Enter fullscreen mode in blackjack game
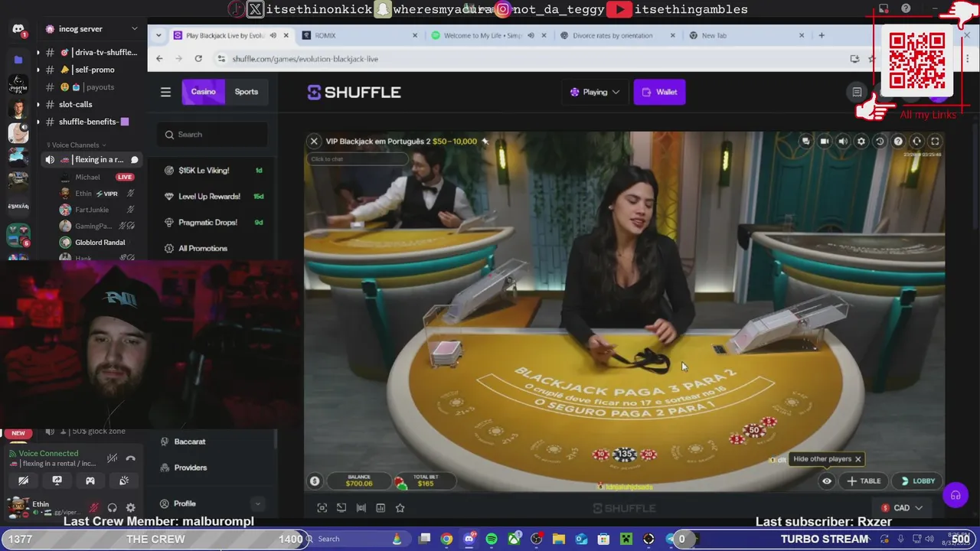Image resolution: width=980 pixels, height=551 pixels. click(935, 141)
